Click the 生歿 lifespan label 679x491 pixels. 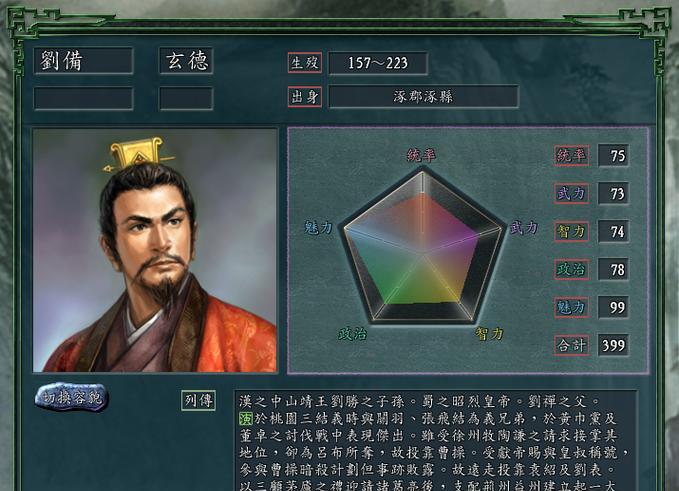click(x=304, y=62)
